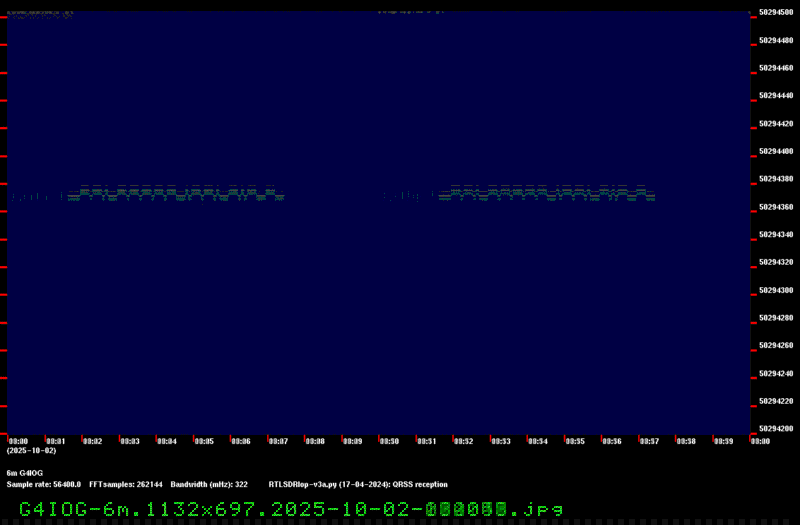This screenshot has width=800, height=525.
Task: Click the 00:06 time axis label
Action: 241,441
